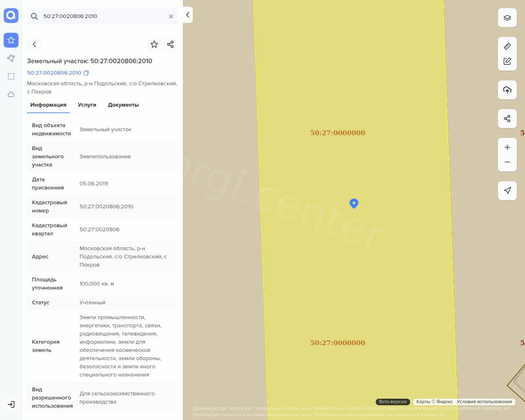Click Для сельскохозяйственного производства value
The height and width of the screenshot is (420, 525).
pos(117,398)
